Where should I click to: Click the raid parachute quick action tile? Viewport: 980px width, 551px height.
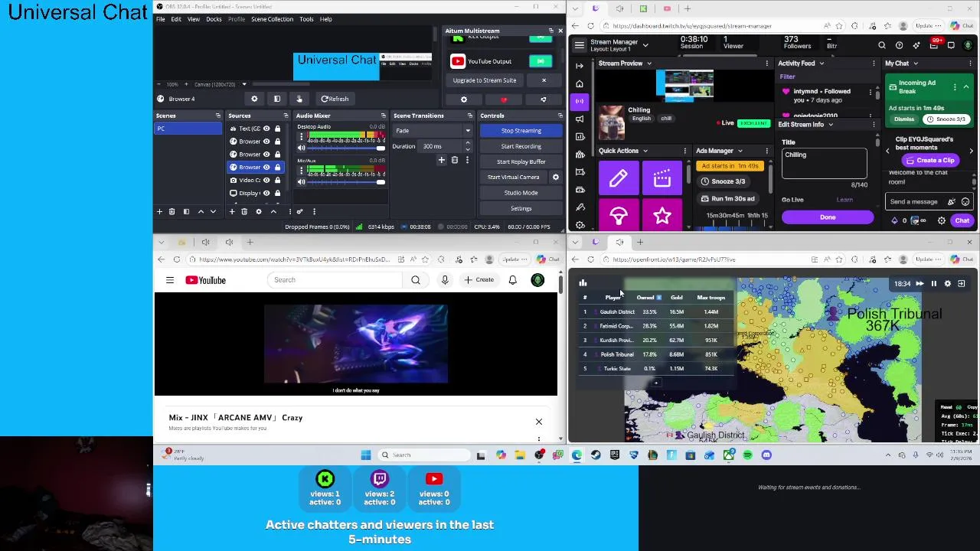[618, 217]
